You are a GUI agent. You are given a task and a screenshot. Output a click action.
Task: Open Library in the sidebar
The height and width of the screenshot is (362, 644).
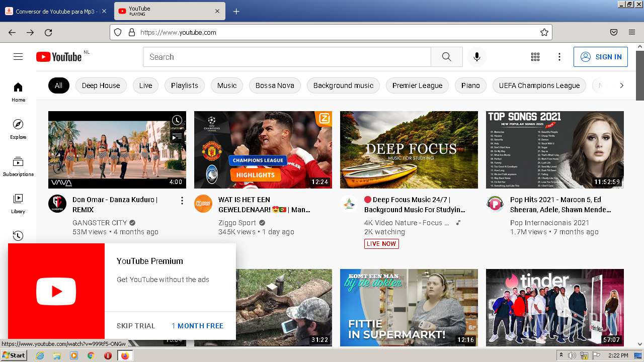click(18, 204)
